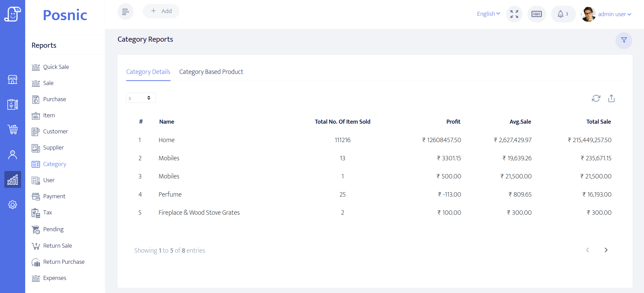Expand the English language dropdown
The image size is (644, 293).
click(x=488, y=14)
